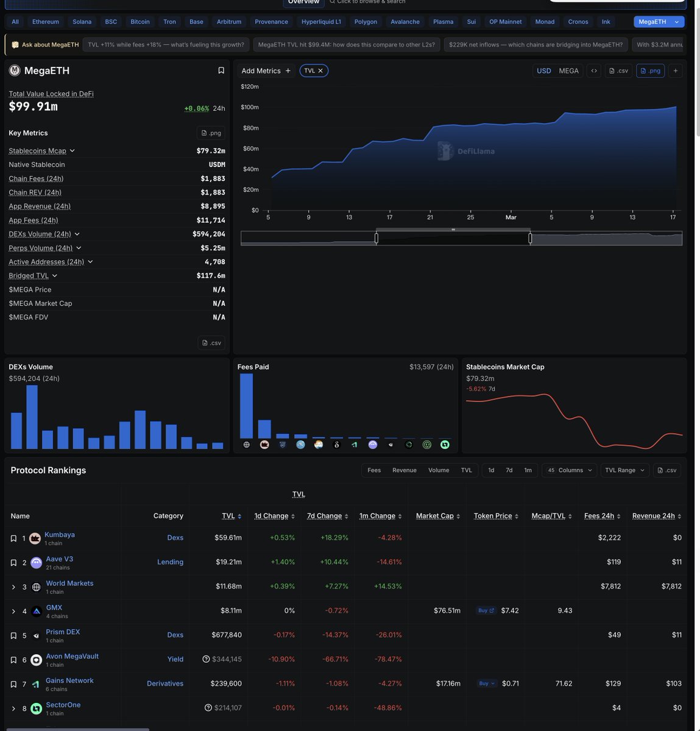Bookmark the MegaETH chain
This screenshot has width=700, height=731.
point(221,71)
